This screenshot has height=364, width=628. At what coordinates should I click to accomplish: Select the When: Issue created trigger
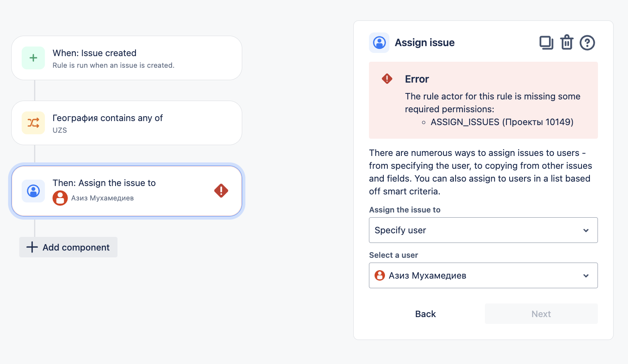tap(127, 58)
